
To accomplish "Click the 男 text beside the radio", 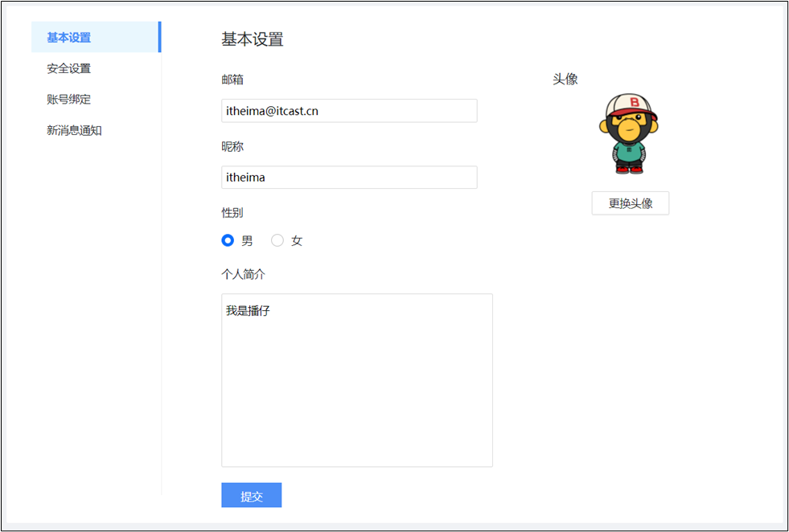I will 247,241.
